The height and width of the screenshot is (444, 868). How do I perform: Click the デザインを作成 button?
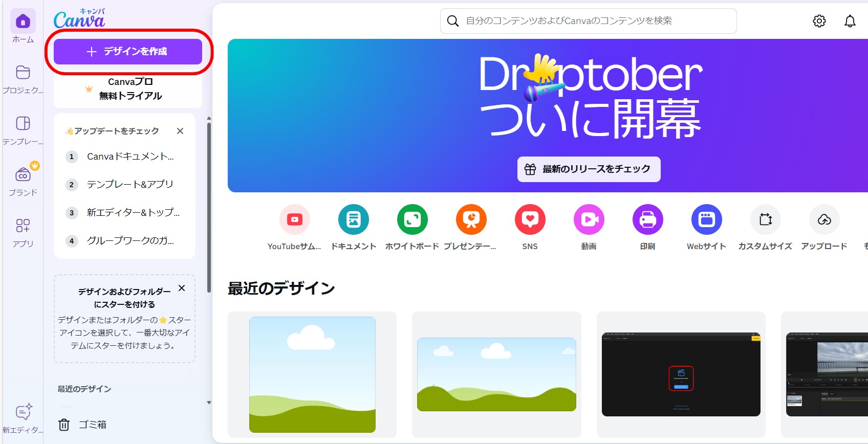click(128, 52)
